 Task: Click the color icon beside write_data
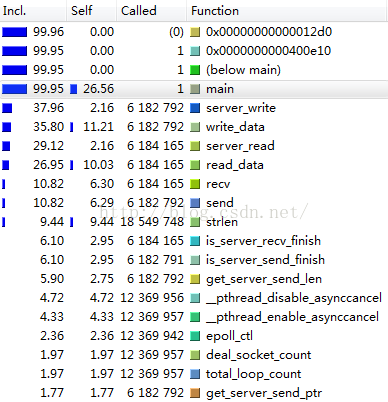point(195,127)
